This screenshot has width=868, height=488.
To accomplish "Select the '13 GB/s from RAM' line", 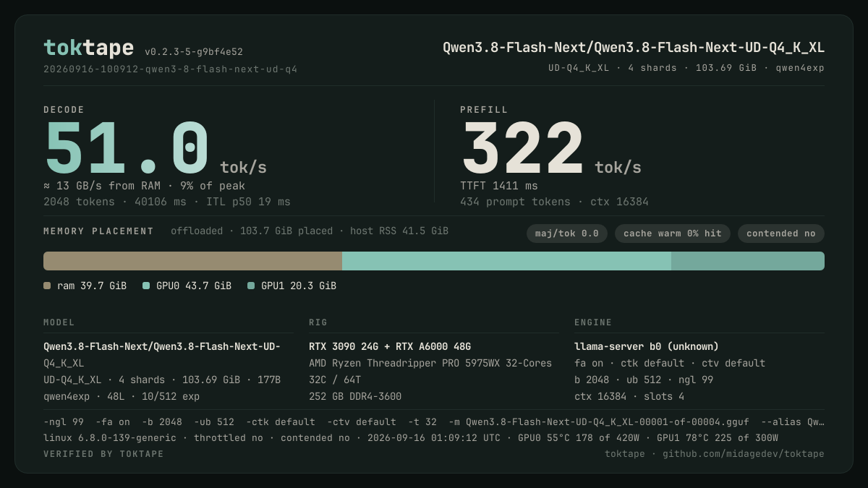I will click(144, 186).
